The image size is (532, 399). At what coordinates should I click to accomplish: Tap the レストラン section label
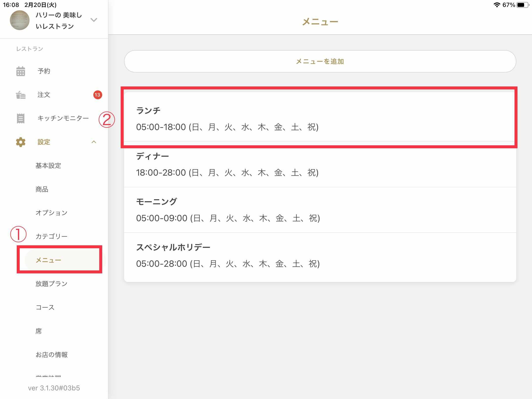[x=30, y=49]
